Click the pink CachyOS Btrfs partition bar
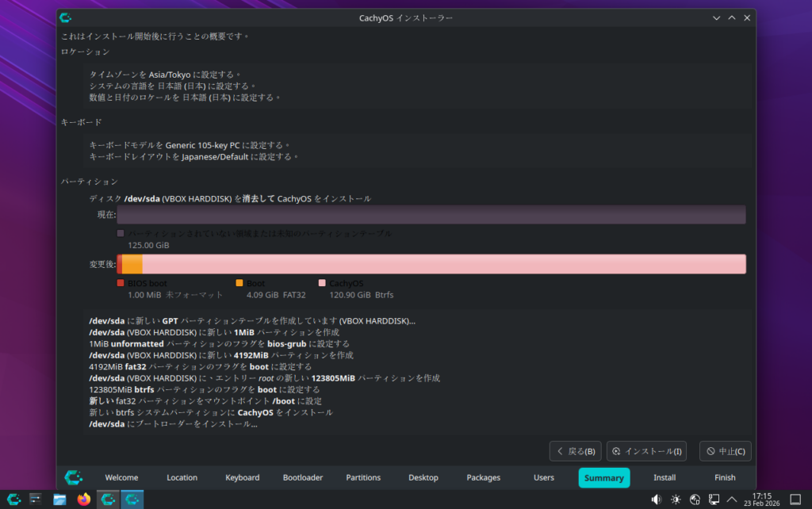 click(x=444, y=264)
